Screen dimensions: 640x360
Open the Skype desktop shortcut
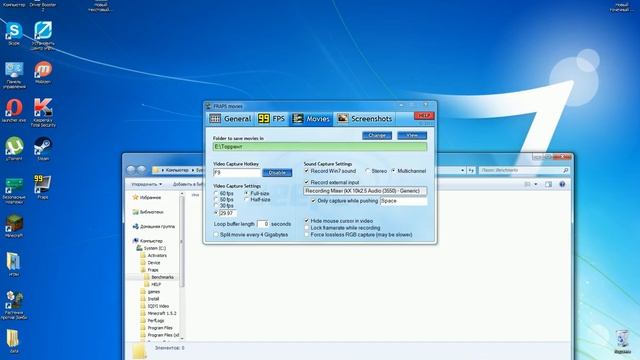[14, 33]
